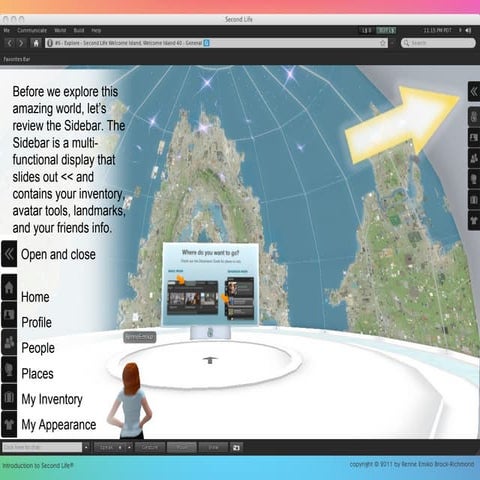Add this location to favorites with the star

point(383,43)
